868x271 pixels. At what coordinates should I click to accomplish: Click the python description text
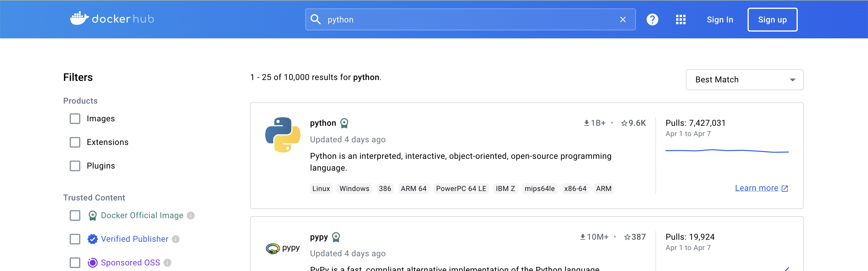coord(461,162)
